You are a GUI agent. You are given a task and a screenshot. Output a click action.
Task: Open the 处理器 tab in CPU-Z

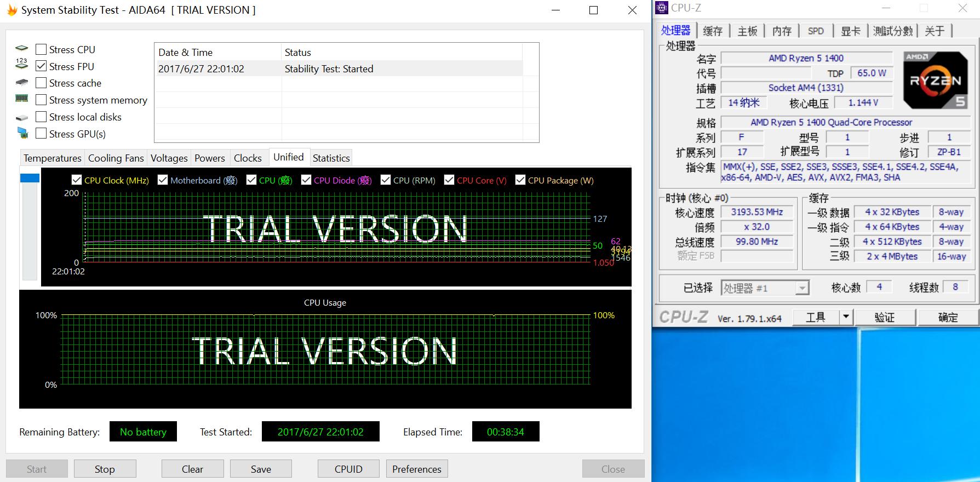(676, 30)
